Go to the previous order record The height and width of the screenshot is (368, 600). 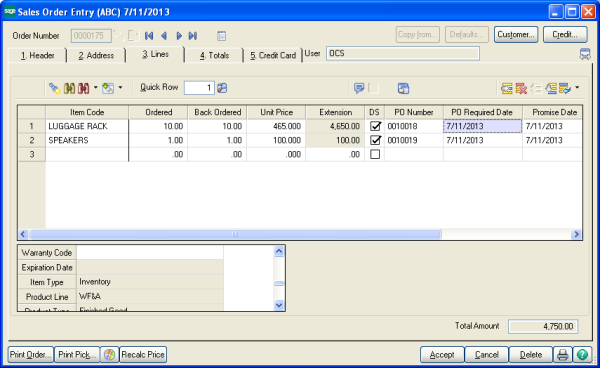coord(164,36)
